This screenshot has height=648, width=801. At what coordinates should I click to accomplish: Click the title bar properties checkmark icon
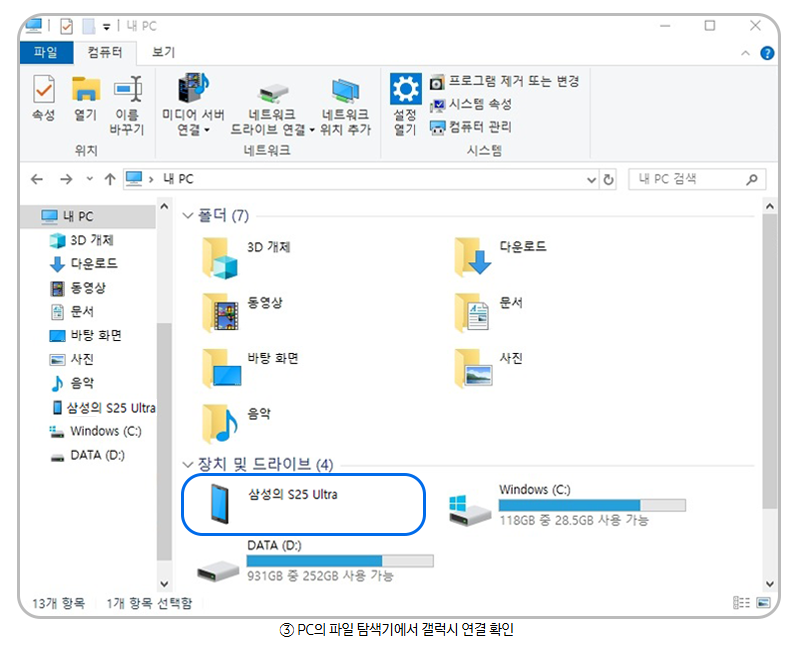coord(66,26)
